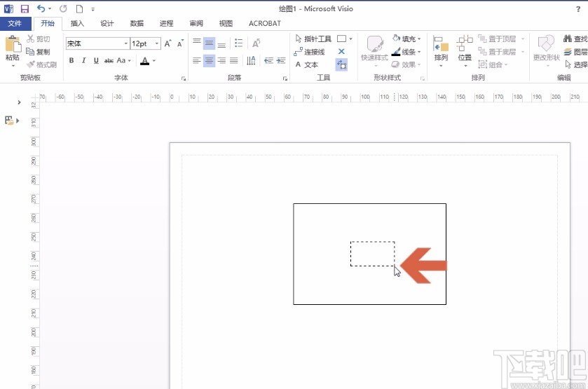Viewport: 588px width, 389px height.
Task: Decrease font size with the small A icon
Action: (180, 43)
